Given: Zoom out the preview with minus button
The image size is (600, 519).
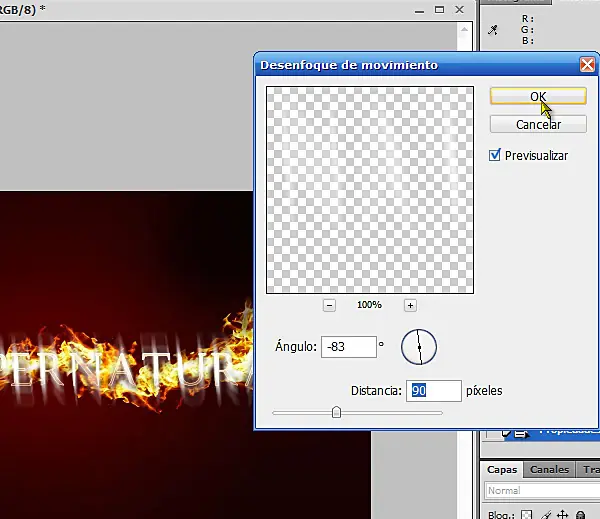Looking at the screenshot, I should (329, 305).
